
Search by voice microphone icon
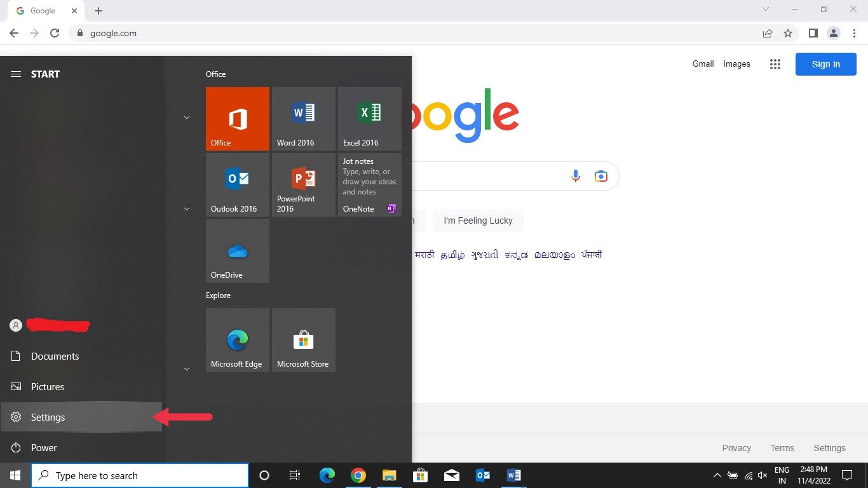point(576,176)
